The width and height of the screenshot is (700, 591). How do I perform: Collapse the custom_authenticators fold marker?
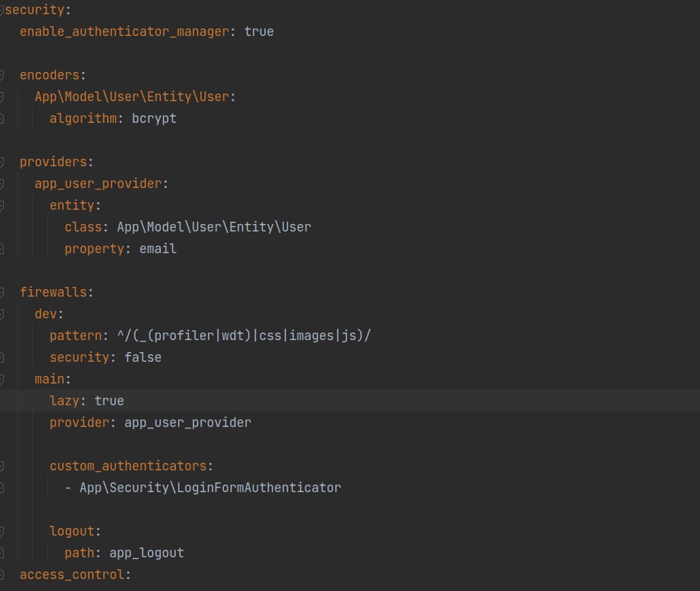tap(1, 466)
